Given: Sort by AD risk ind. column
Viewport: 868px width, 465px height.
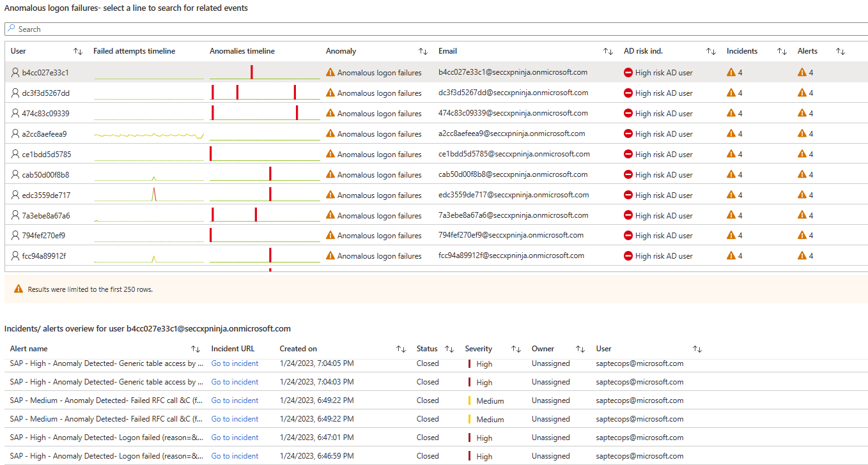Looking at the screenshot, I should [x=711, y=51].
